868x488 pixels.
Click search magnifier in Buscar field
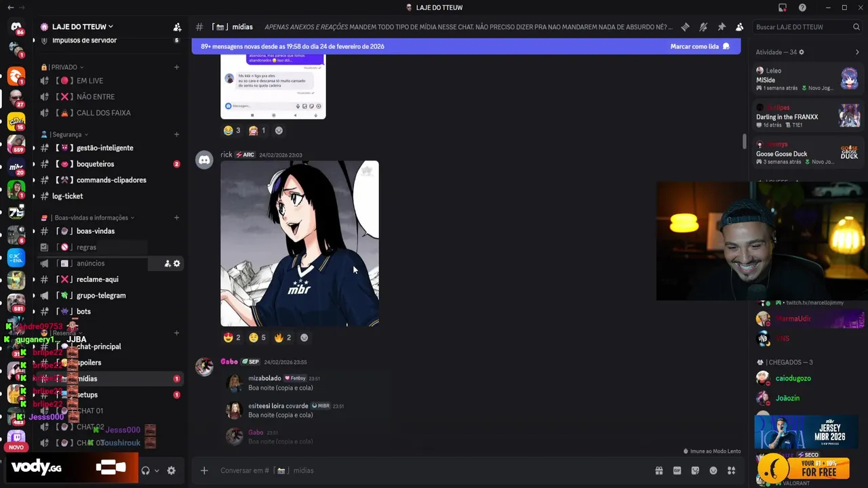(856, 27)
